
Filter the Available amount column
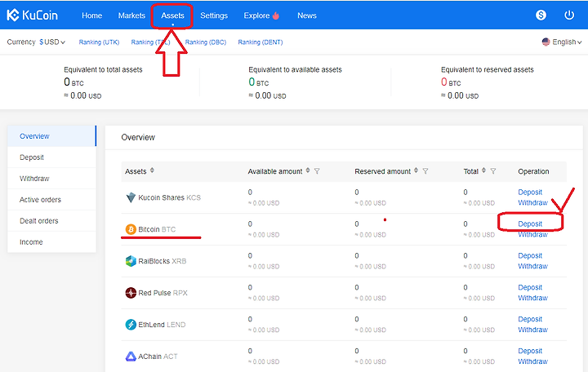click(x=317, y=170)
